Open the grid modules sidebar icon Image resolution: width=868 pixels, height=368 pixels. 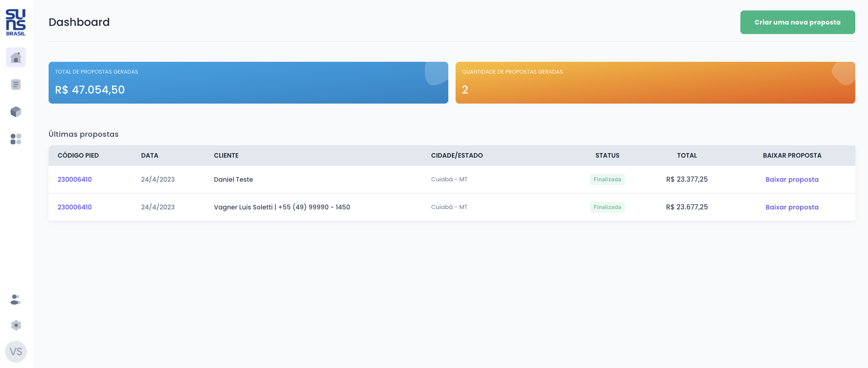pos(16,139)
